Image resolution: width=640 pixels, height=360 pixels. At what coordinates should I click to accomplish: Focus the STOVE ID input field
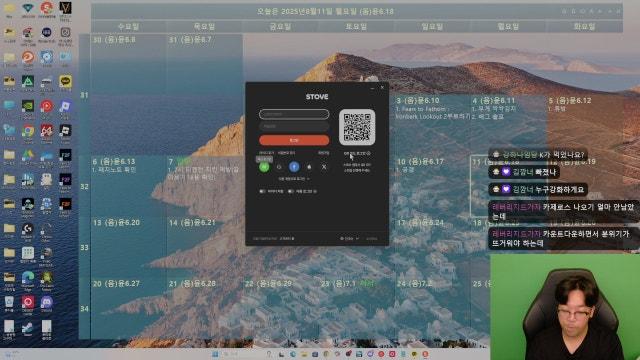point(294,114)
